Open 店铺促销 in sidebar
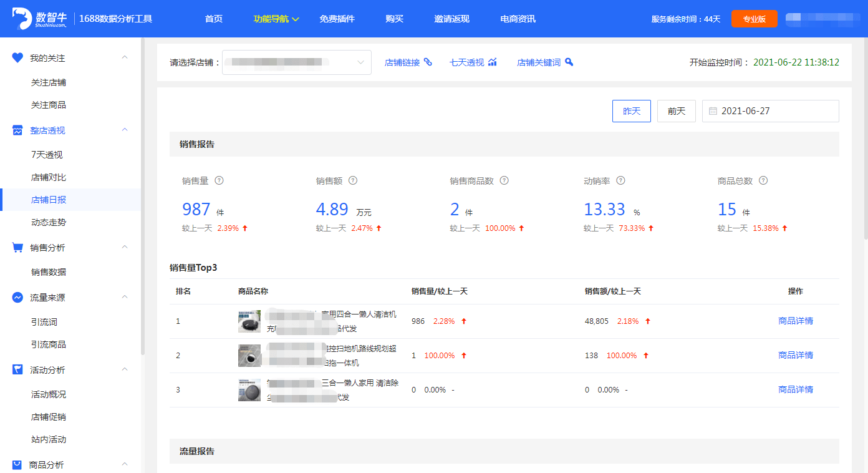Viewport: 868px width, 473px height. [x=49, y=417]
